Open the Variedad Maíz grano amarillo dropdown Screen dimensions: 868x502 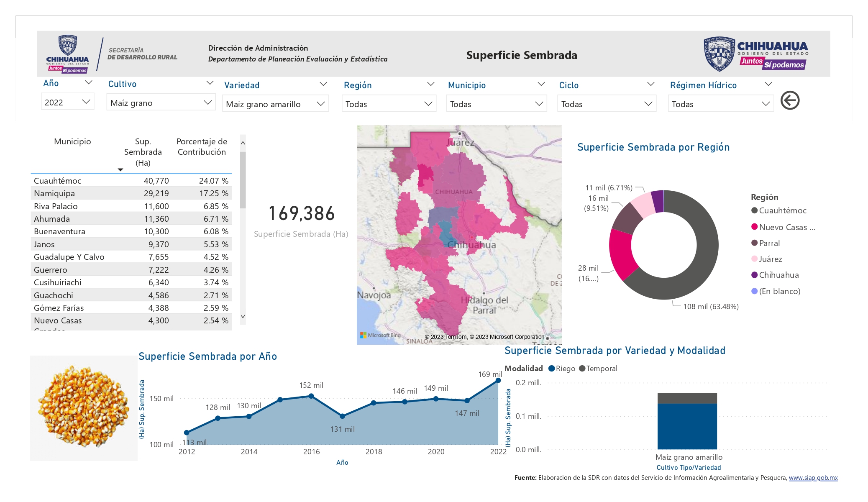pos(275,104)
